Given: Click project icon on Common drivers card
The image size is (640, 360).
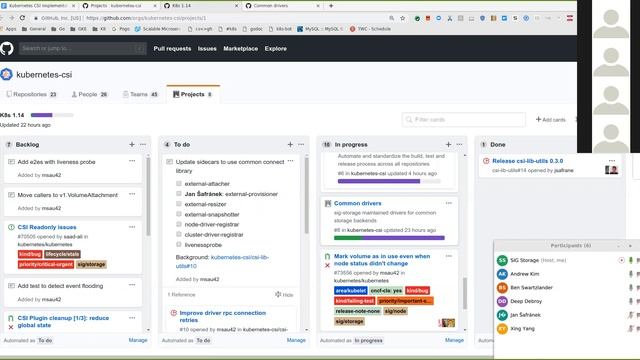Looking at the screenshot, I should (x=328, y=203).
